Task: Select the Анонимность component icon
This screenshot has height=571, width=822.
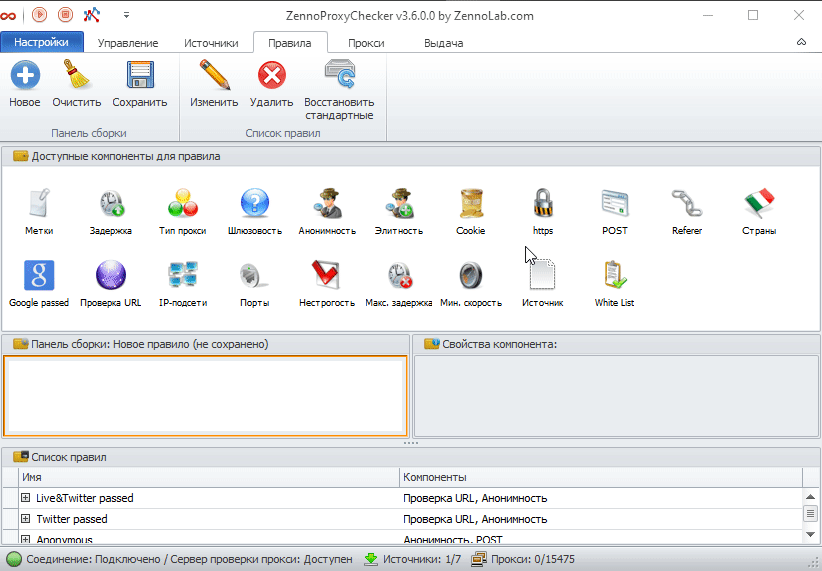Action: pos(327,204)
